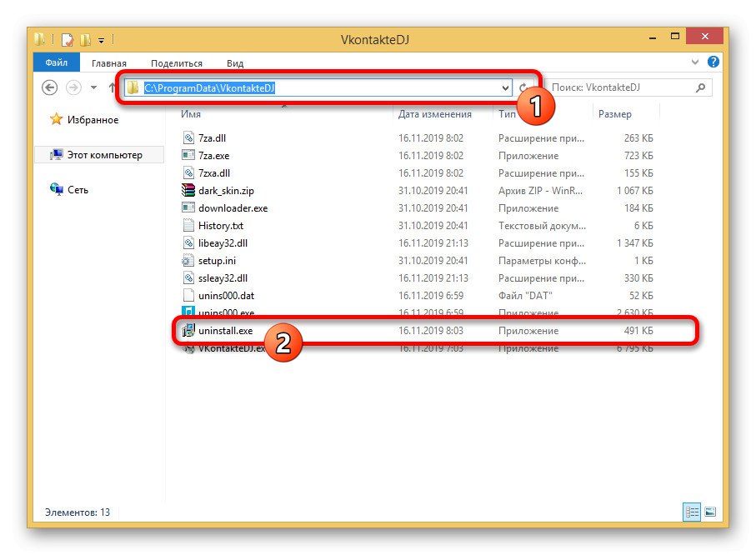The width and height of the screenshot is (756, 555).
Task: Click the Файл "DAT" type cell
Action: point(525,296)
